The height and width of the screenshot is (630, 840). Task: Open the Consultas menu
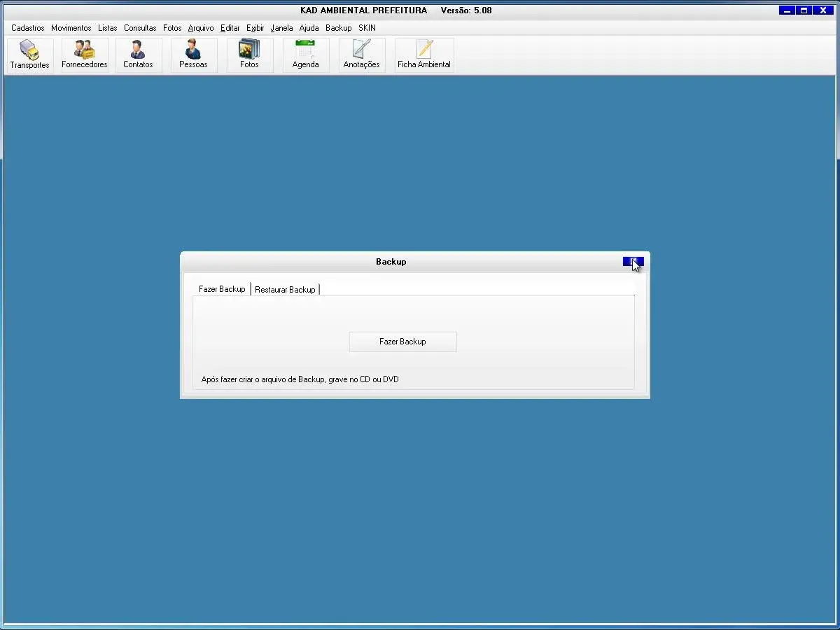(140, 28)
